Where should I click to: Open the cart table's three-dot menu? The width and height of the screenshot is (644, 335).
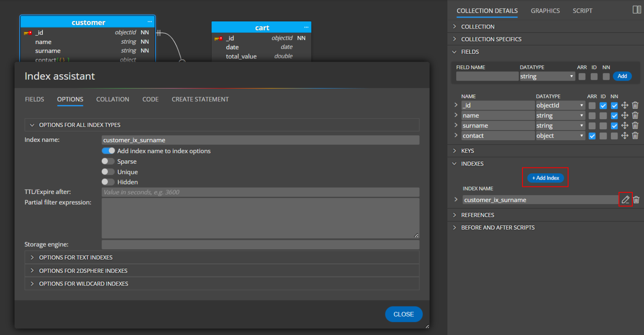coord(306,27)
